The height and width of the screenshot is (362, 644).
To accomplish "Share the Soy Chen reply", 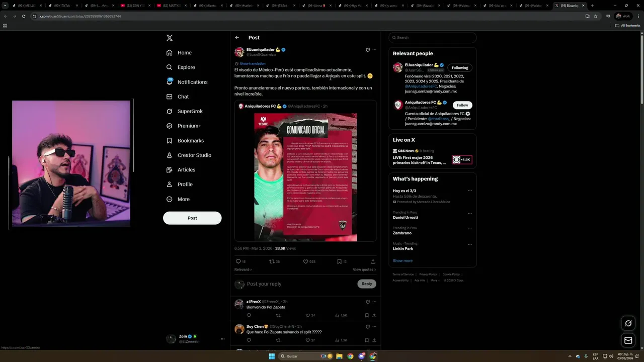I will coord(374,340).
